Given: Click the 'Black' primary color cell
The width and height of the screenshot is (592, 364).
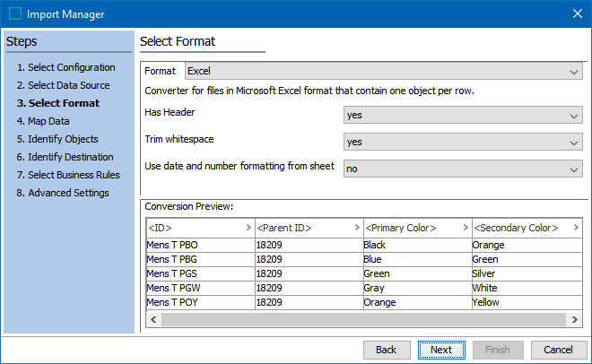Looking at the screenshot, I should click(418, 245).
